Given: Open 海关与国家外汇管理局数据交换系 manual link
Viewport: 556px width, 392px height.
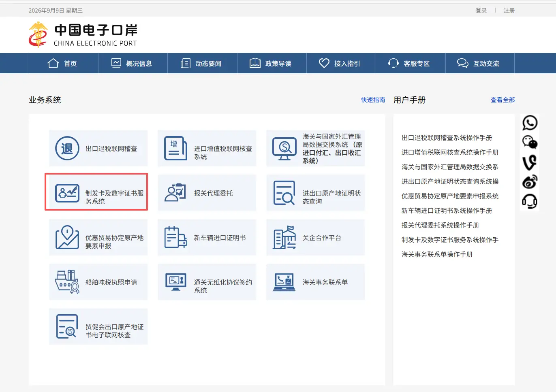Looking at the screenshot, I should (x=450, y=167).
